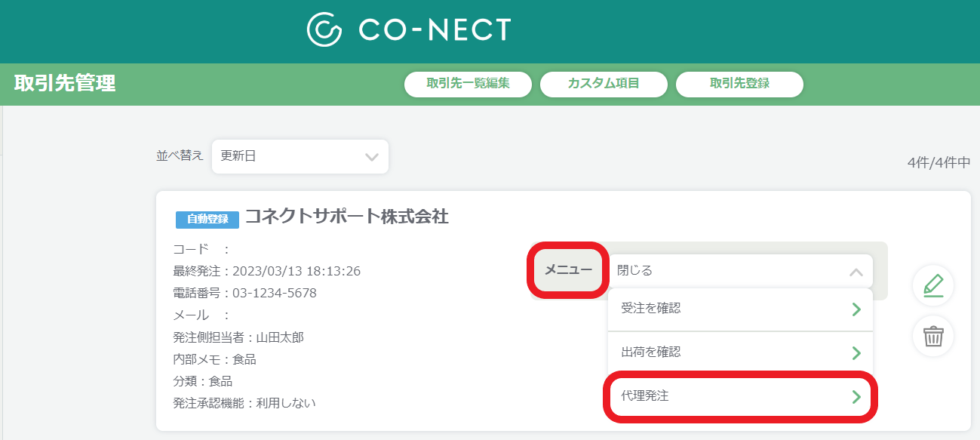The height and width of the screenshot is (440, 980).
Task: Click the pencil edit icon
Action: pyautogui.click(x=933, y=286)
